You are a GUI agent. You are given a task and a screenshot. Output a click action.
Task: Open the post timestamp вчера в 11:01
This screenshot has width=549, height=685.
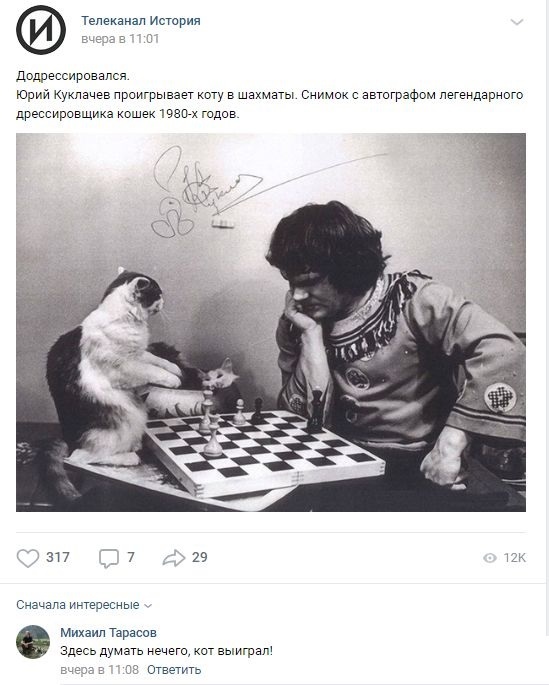(x=120, y=39)
